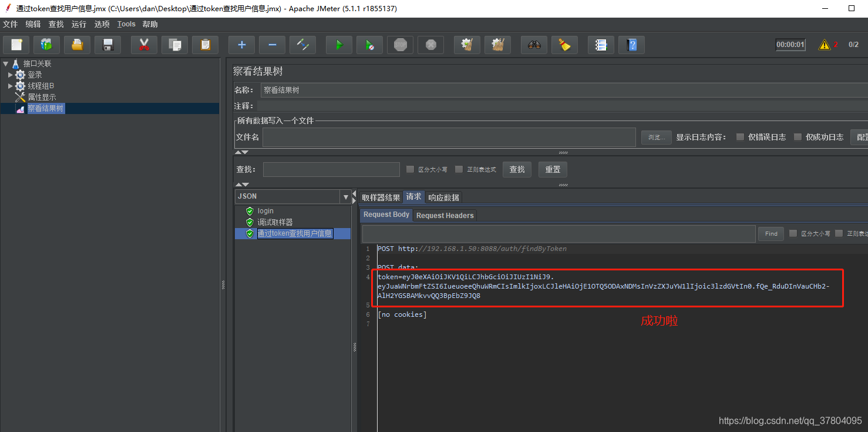This screenshot has height=432, width=868.
Task: Expand all with the plus icon
Action: click(241, 45)
